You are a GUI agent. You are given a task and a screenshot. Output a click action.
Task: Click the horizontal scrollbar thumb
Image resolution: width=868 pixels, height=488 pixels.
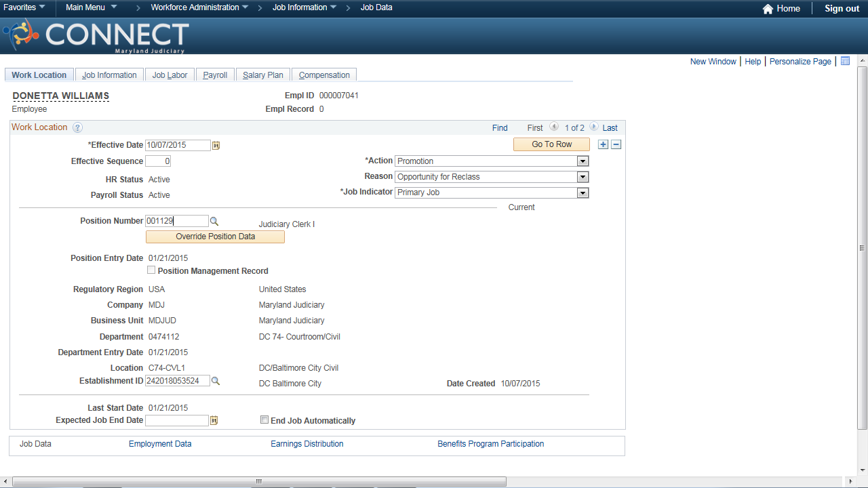[x=260, y=481]
